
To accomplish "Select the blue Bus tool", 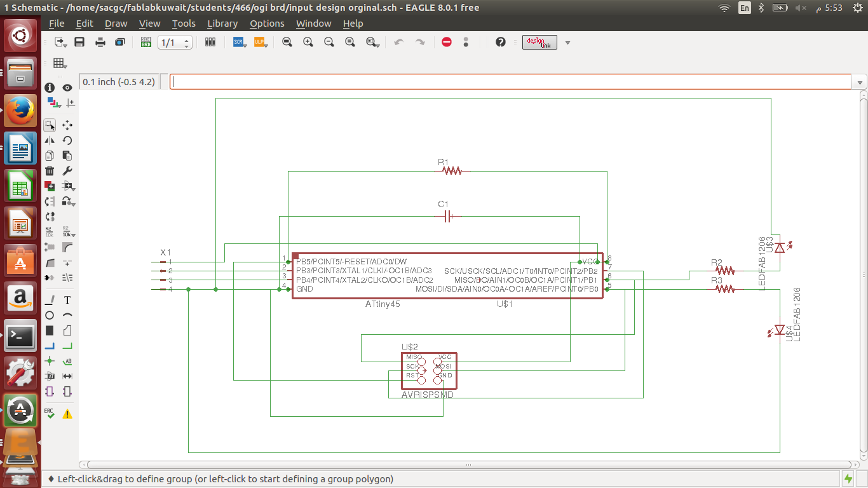I will [50, 346].
